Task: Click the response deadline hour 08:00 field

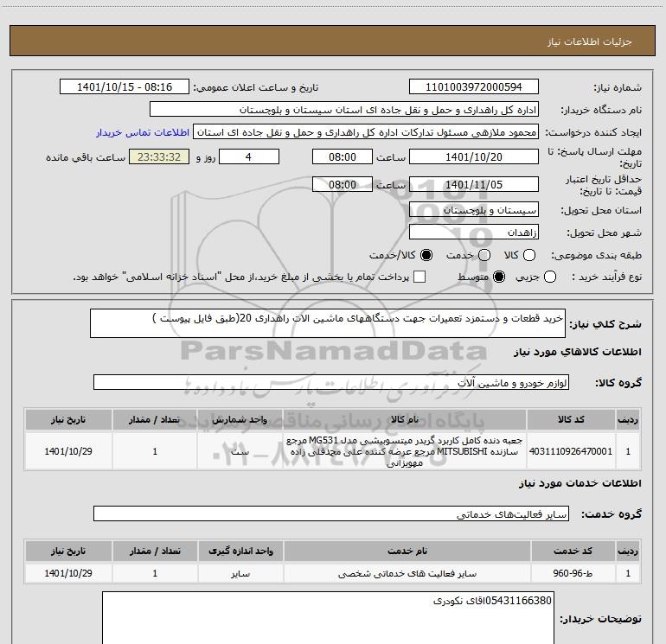Action: 343,156
